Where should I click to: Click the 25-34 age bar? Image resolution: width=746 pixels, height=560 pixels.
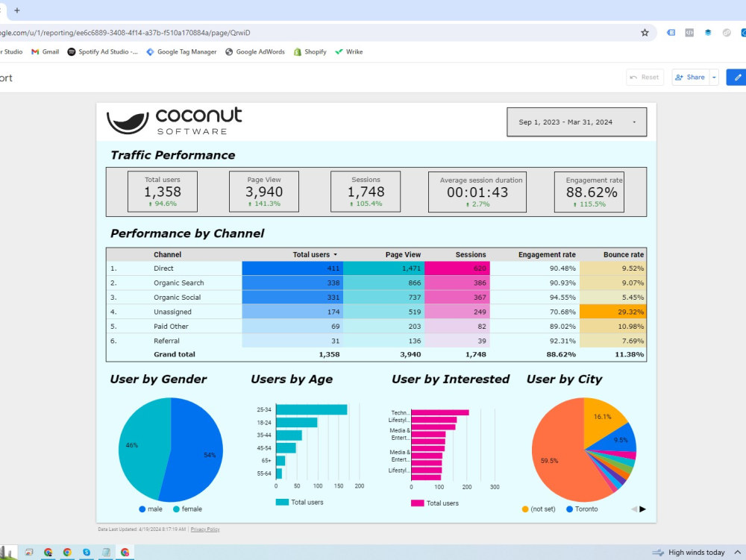[312, 410]
